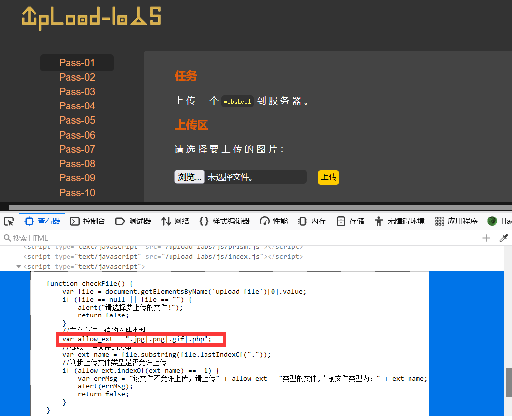512x420 pixels.
Task: Click the Search HTML (搜索 HTML) field
Action: 239,238
